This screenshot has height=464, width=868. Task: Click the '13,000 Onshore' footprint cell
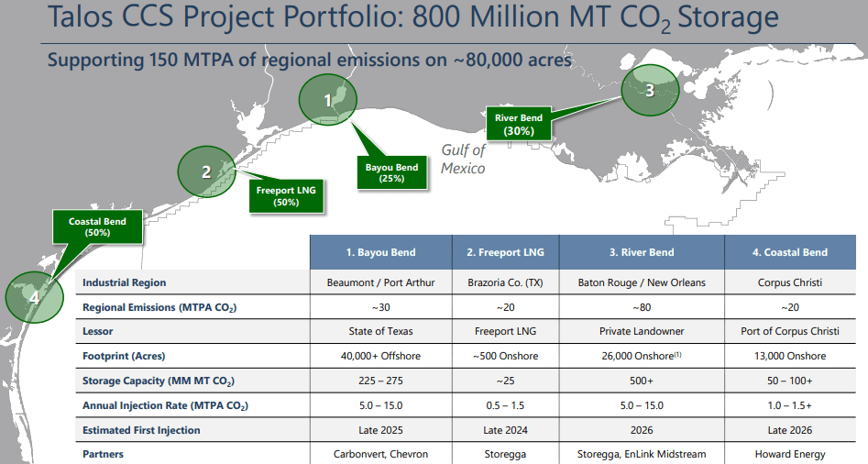click(x=790, y=356)
